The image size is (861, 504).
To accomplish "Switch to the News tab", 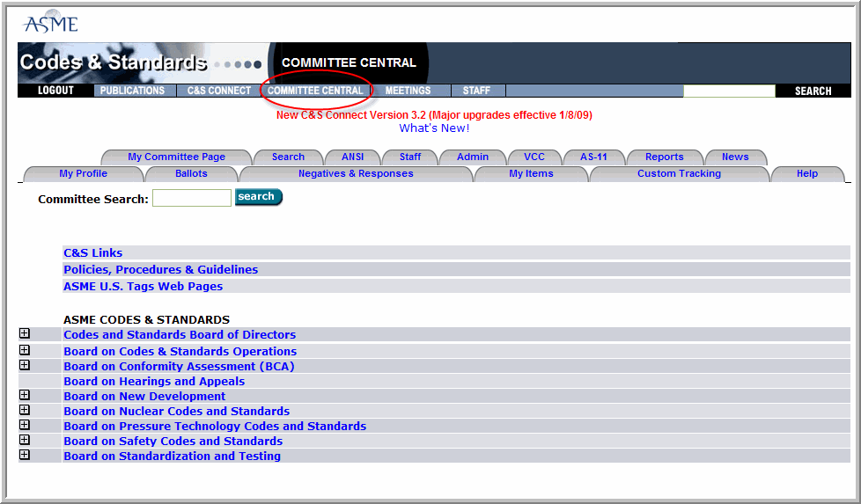I will (735, 157).
